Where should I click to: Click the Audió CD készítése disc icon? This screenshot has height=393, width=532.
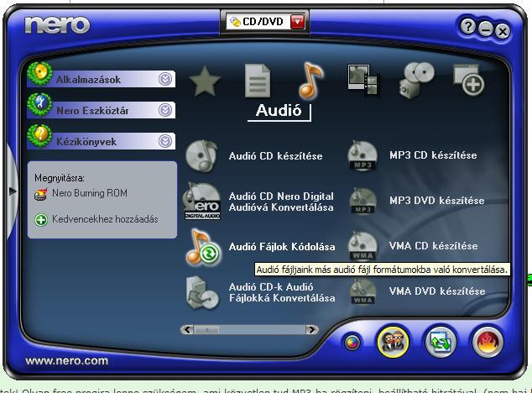pos(202,156)
